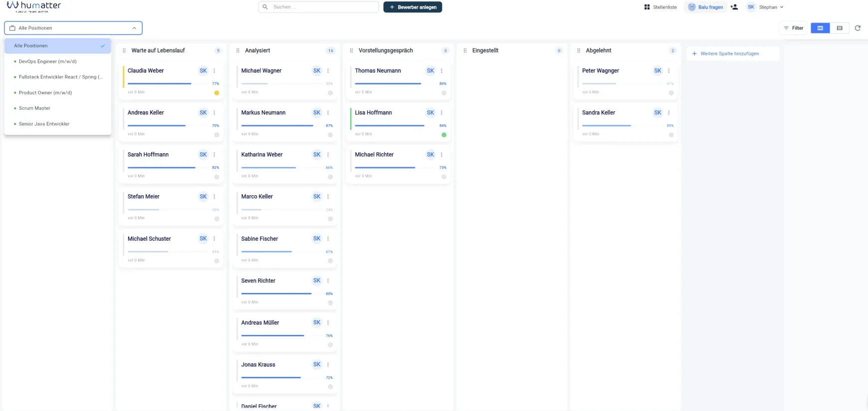The width and height of the screenshot is (868, 411).
Task: Click drag handle of Warte auf Lebenslauf column
Action: coord(124,50)
